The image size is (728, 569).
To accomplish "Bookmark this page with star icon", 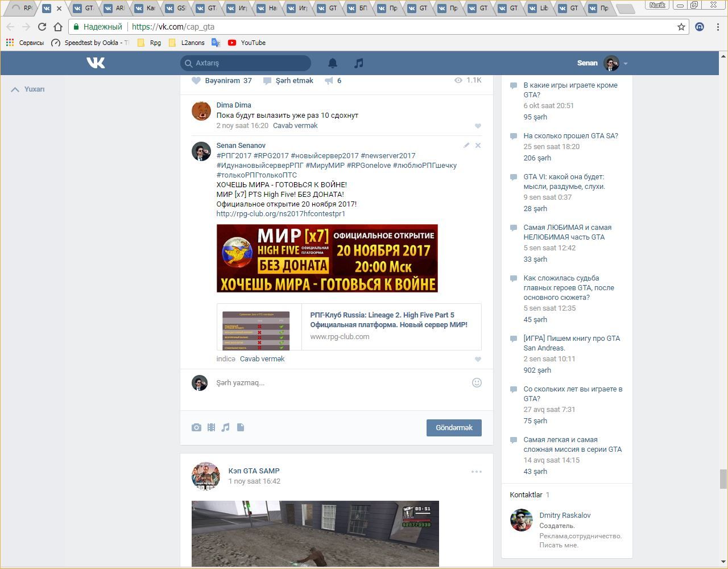I will point(681,27).
